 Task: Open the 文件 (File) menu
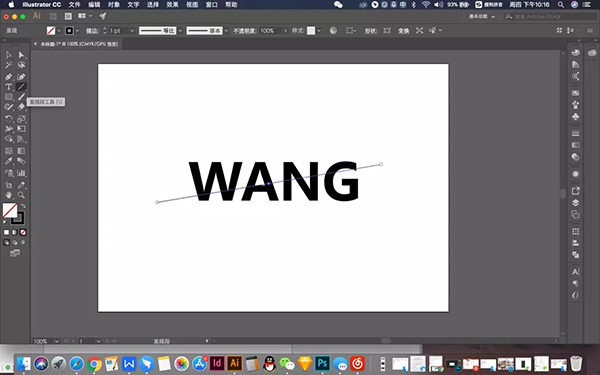pos(75,5)
